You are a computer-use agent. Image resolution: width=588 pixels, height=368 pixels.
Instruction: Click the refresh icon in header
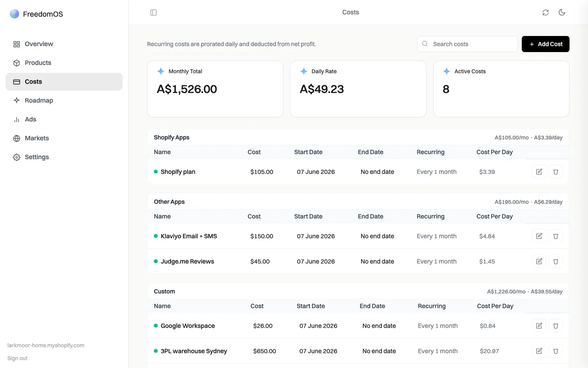[x=545, y=12]
